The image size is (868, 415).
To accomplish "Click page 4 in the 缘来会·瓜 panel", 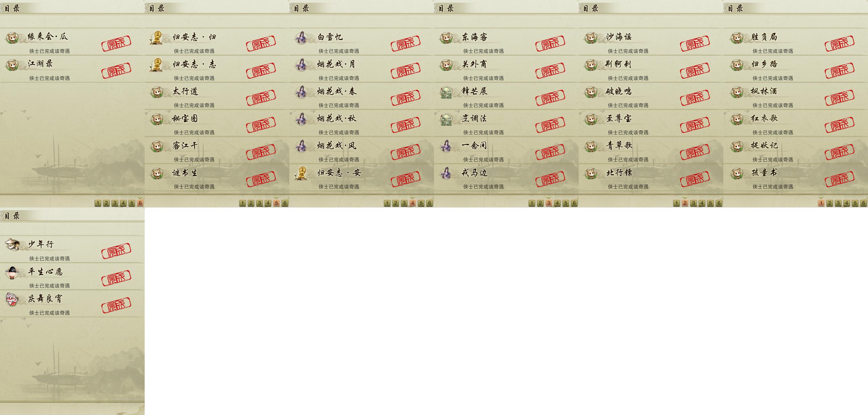I will click(x=123, y=203).
